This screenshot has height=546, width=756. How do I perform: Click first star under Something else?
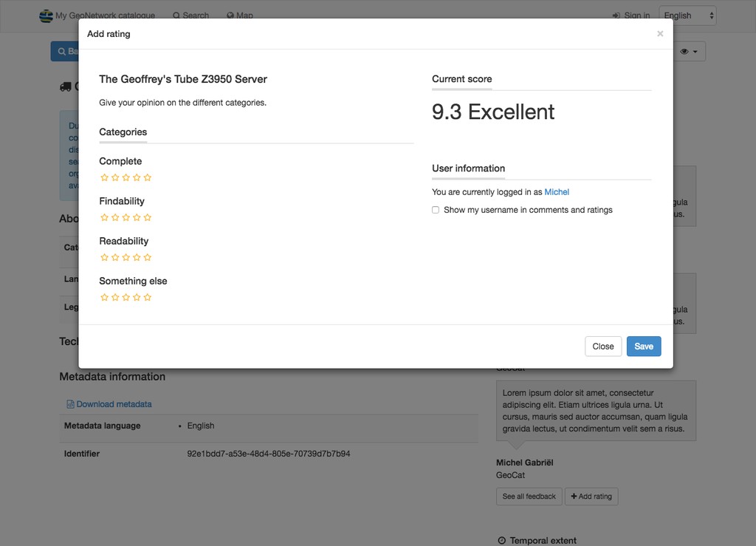click(x=104, y=297)
